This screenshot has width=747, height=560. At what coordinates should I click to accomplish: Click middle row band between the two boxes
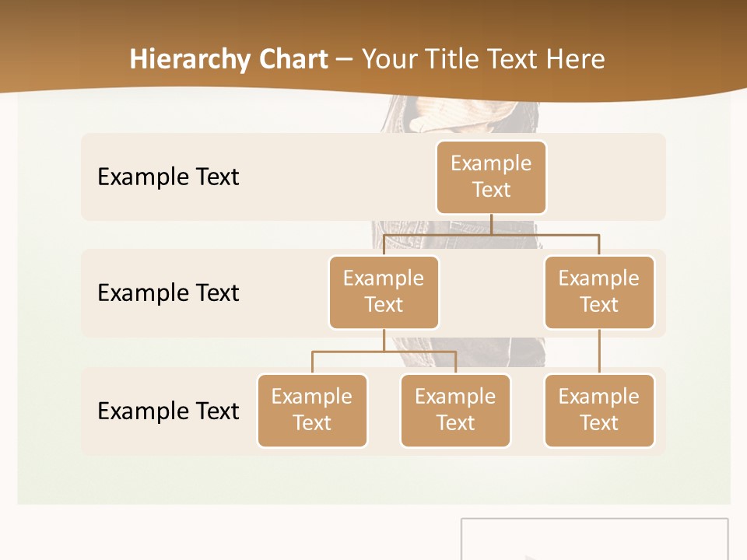(491, 294)
